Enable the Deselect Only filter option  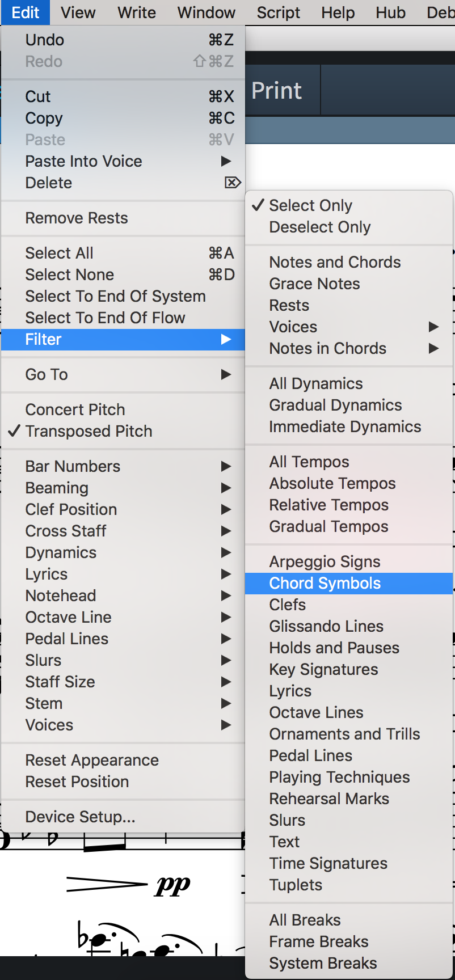click(x=349, y=227)
